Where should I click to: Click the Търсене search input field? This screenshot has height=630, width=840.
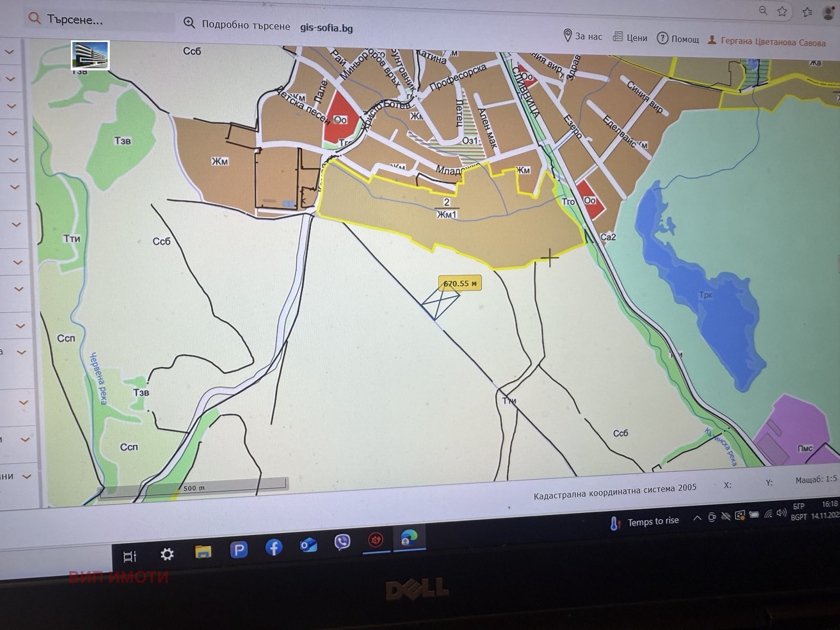click(x=100, y=20)
